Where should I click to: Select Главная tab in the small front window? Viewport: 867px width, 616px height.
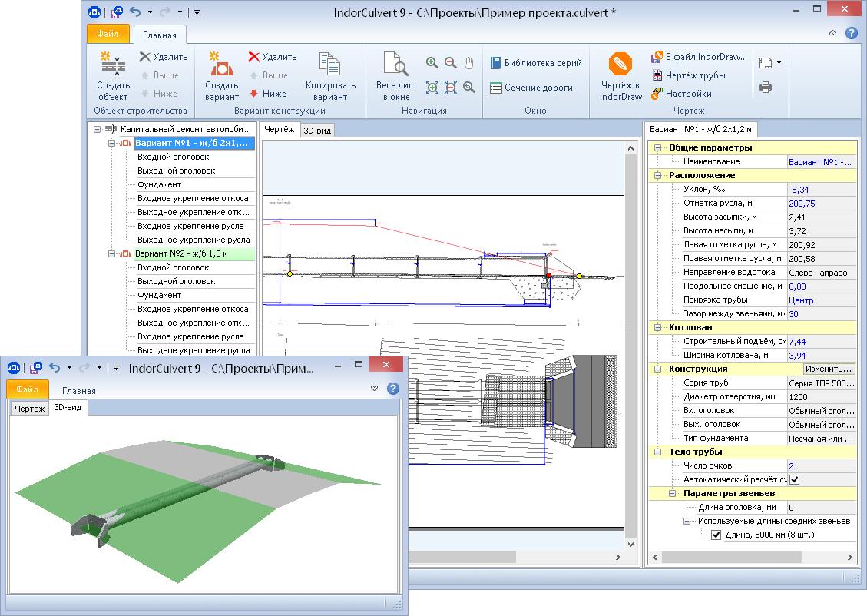[78, 390]
